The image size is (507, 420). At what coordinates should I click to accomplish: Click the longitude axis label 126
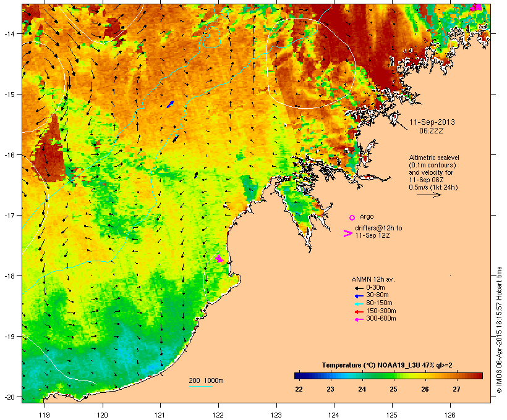pyautogui.click(x=449, y=415)
